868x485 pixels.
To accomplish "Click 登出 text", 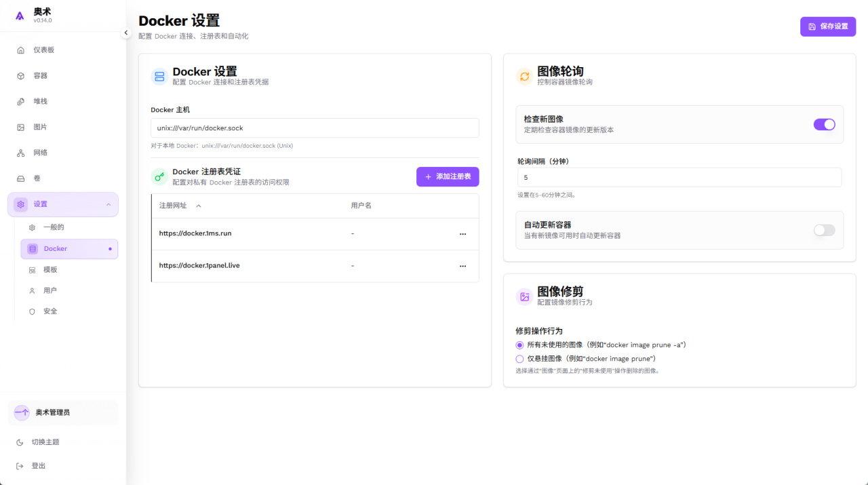I will 39,466.
